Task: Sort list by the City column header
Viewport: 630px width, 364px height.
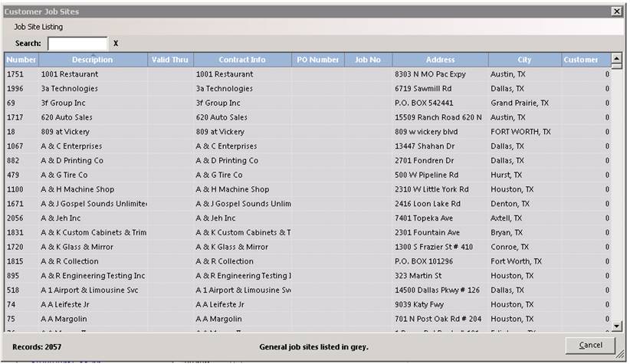Action: tap(524, 60)
